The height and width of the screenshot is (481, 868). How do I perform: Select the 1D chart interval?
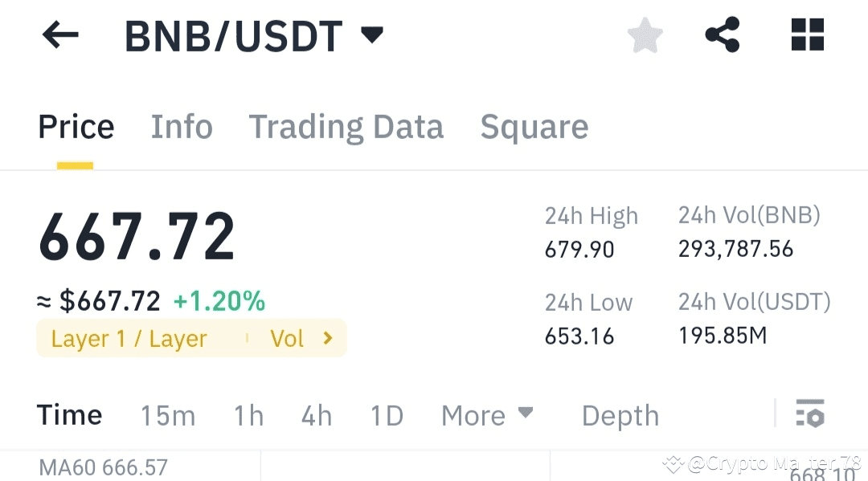pos(386,415)
